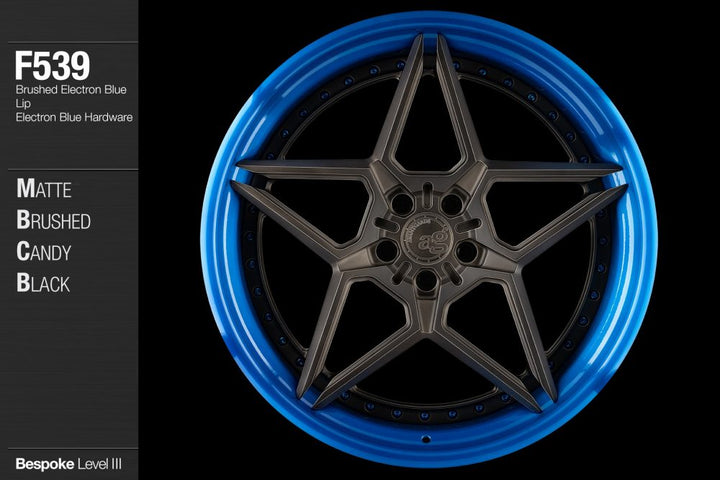Viewport: 720px width, 480px height.
Task: Click the bold C in Candy
Action: (24, 251)
